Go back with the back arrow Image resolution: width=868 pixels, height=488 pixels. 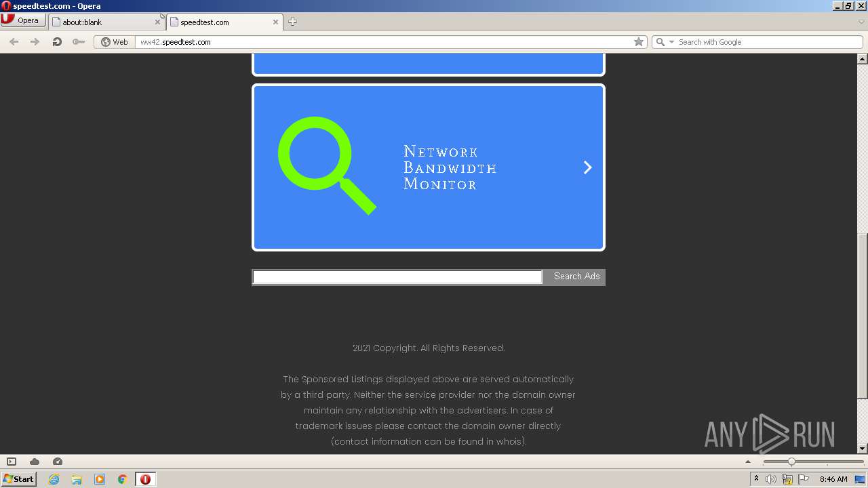(14, 41)
